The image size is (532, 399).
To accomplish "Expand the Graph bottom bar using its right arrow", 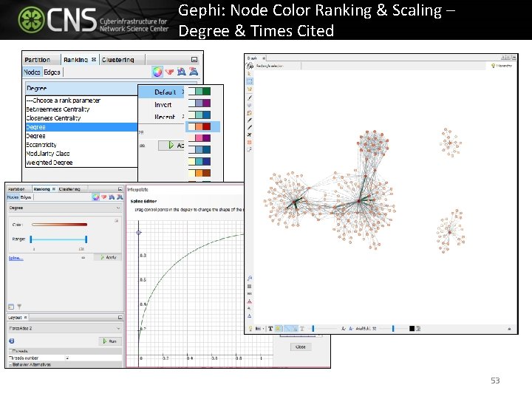I will coord(509,329).
